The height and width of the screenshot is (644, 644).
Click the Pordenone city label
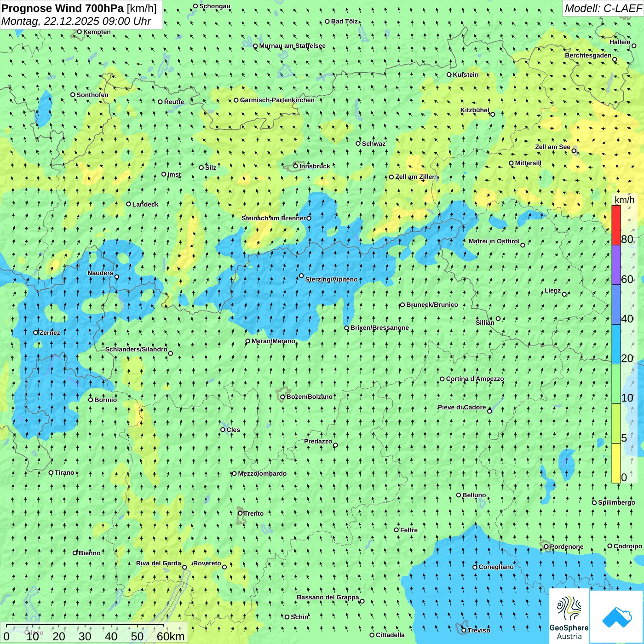pyautogui.click(x=566, y=546)
